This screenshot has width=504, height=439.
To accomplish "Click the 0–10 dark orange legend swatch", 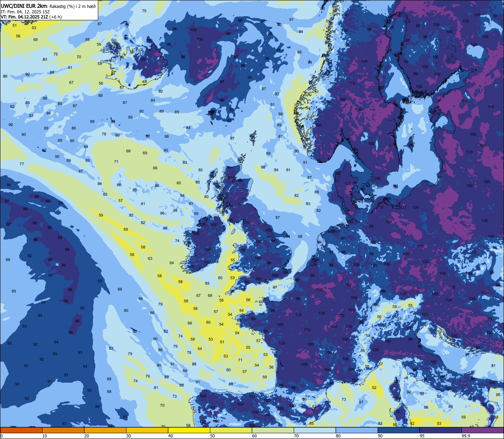I will click(21, 430).
